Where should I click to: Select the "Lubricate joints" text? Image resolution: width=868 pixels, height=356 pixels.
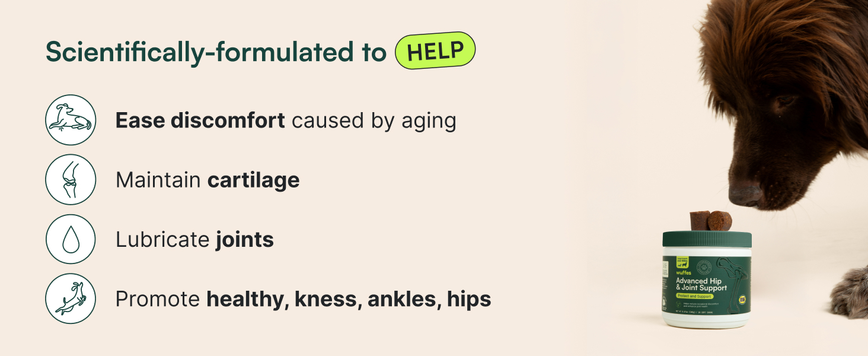[194, 240]
